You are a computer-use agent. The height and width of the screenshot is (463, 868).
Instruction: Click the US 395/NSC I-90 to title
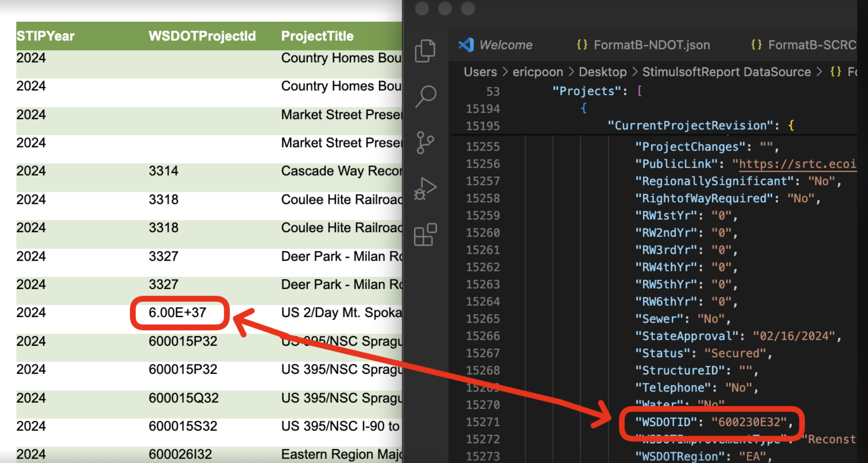pos(340,426)
